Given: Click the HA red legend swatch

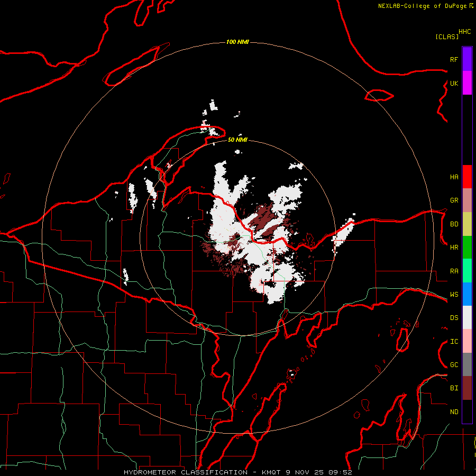Looking at the screenshot, I should (x=467, y=177).
